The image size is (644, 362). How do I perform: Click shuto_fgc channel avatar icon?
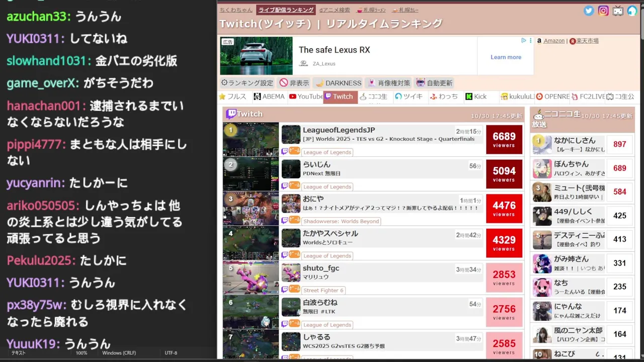point(291,273)
